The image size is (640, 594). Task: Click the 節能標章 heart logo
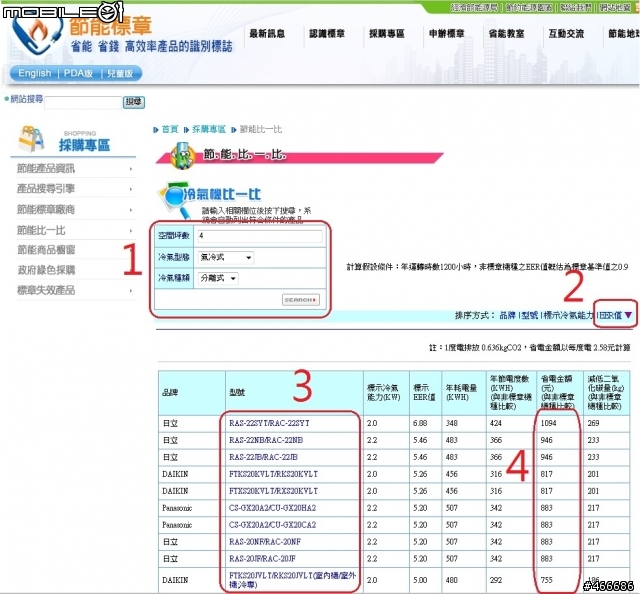pyautogui.click(x=37, y=37)
